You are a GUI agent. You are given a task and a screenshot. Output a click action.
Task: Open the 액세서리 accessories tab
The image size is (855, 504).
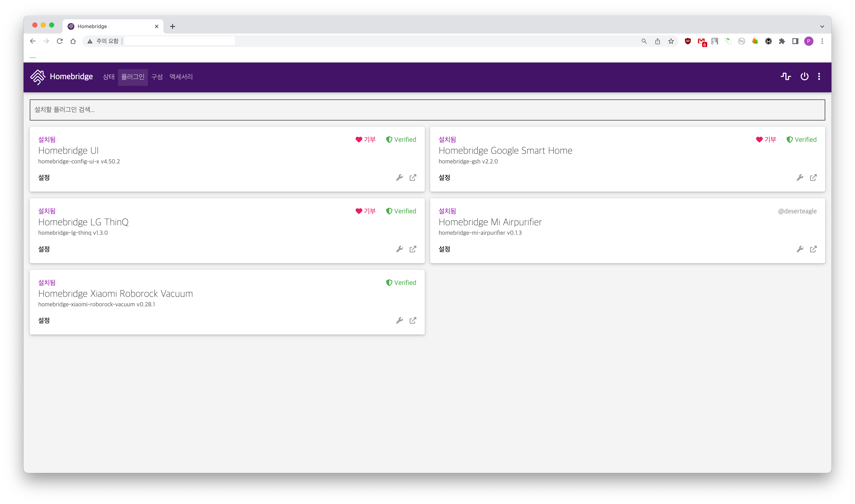(x=181, y=77)
